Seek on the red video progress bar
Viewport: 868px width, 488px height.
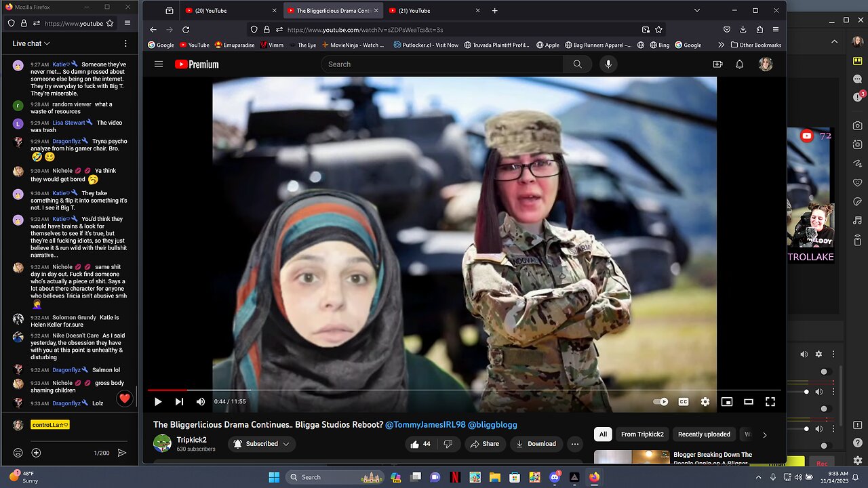coord(465,390)
